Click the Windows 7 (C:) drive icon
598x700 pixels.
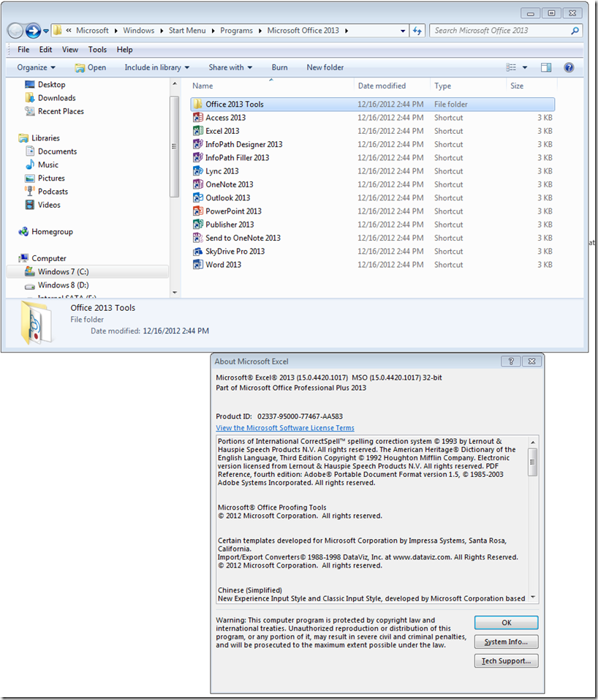(30, 271)
